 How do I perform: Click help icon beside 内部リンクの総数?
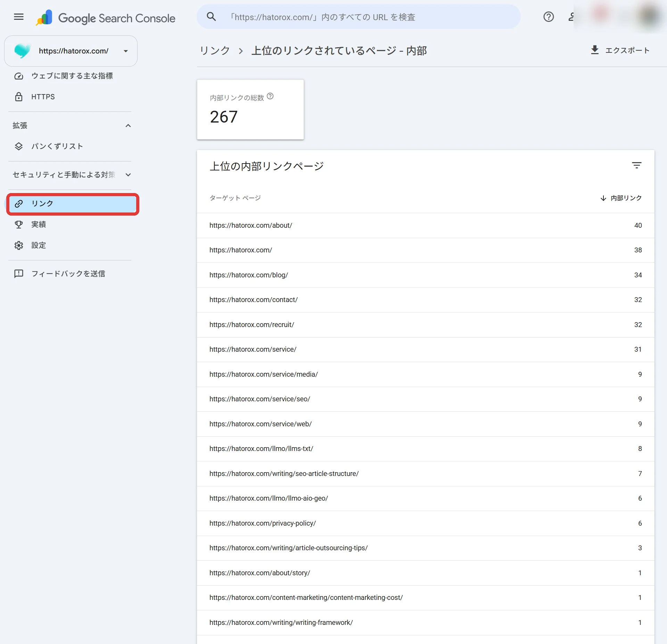pyautogui.click(x=270, y=96)
